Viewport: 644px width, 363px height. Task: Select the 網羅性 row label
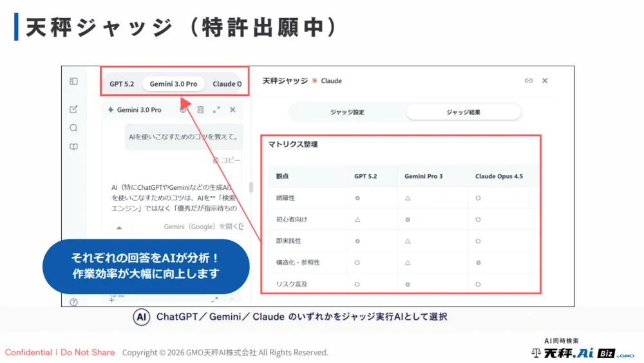click(x=285, y=198)
